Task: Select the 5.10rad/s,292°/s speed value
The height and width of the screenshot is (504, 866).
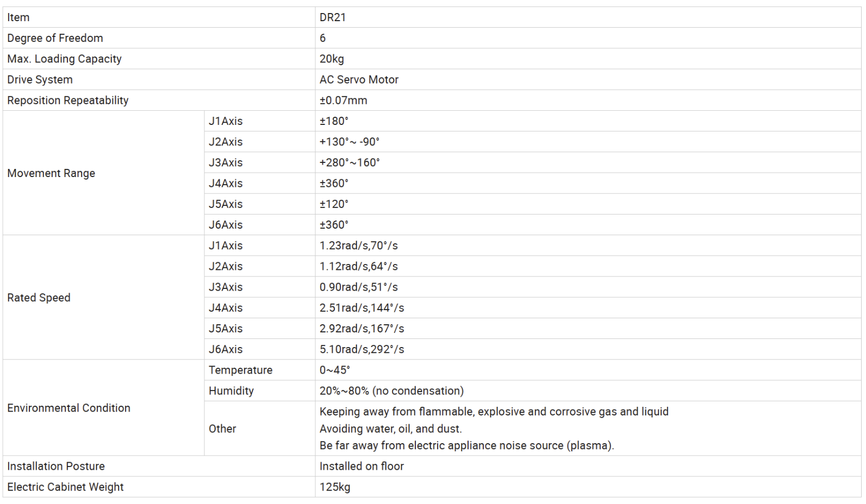Action: coord(362,349)
